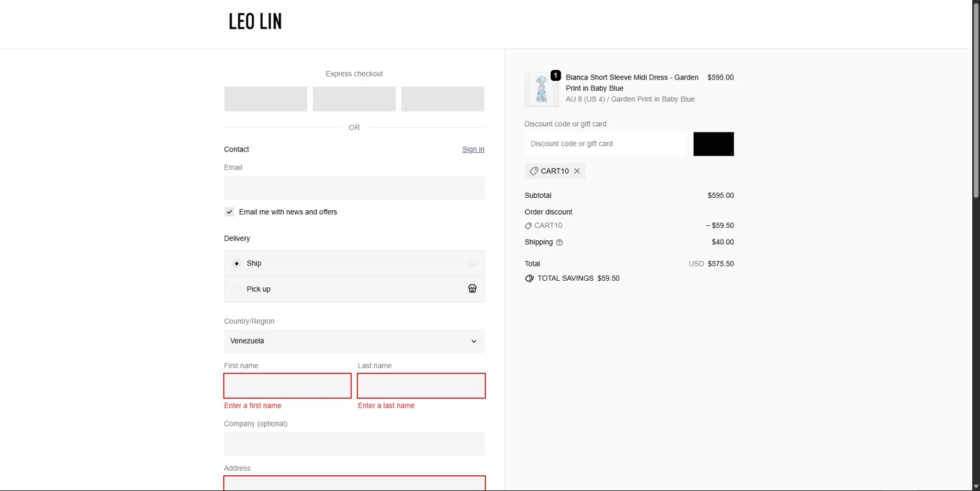
Task: Click the variant text AU 8 (US 4)
Action: point(585,99)
